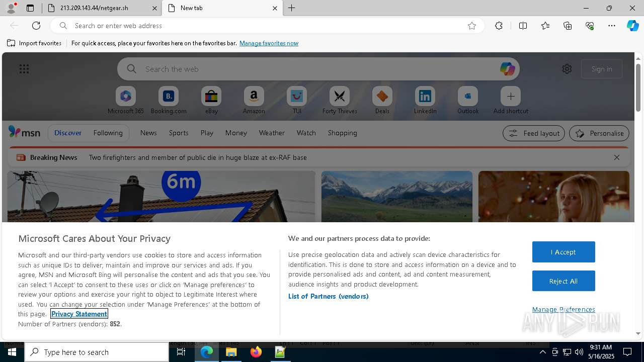The width and height of the screenshot is (644, 362).
Task: Click Import favorites button
Action: 34,43
